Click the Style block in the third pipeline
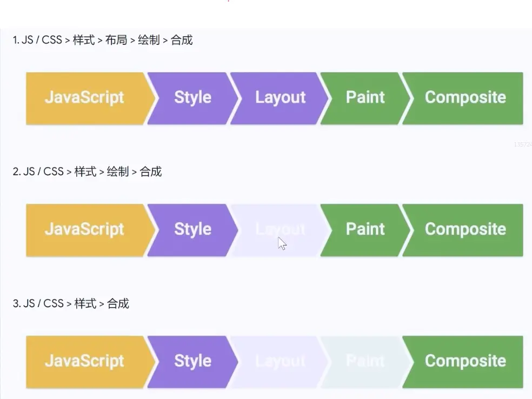 pos(192,362)
